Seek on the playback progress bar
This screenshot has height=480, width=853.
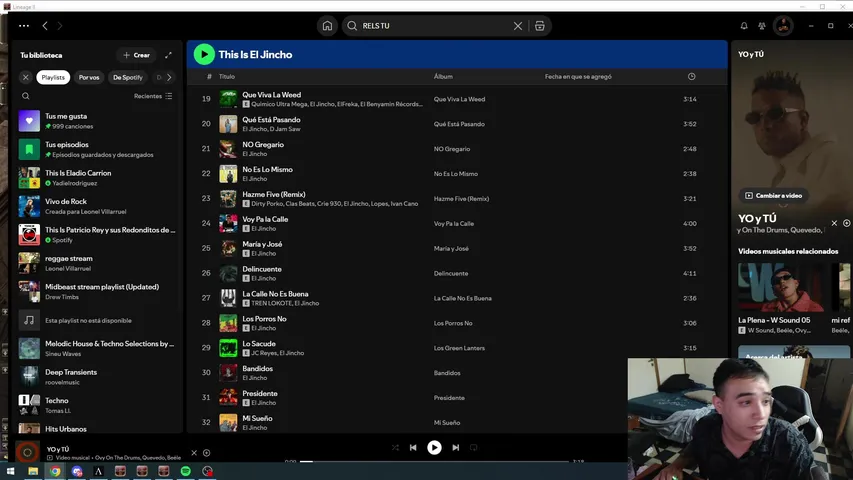pyautogui.click(x=435, y=461)
